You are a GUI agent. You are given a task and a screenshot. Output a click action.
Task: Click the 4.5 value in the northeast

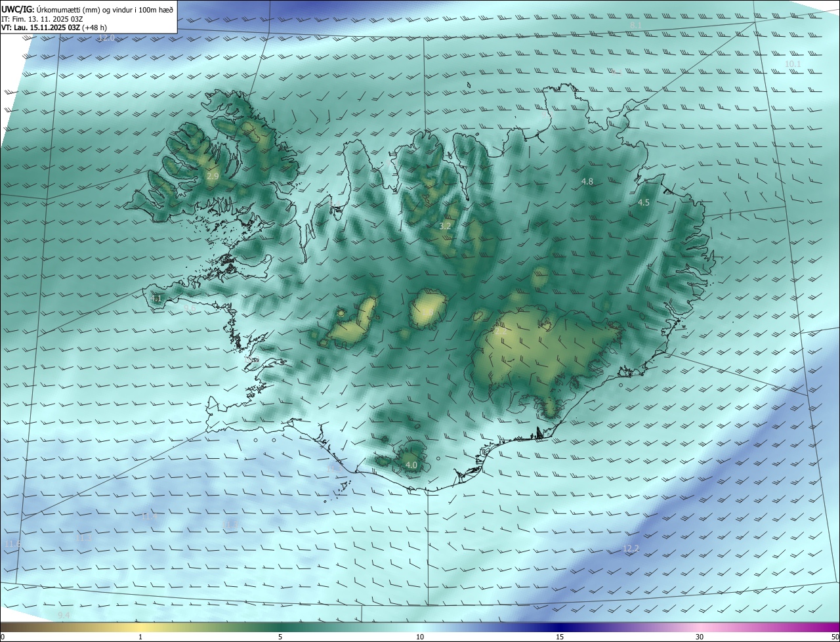[644, 203]
